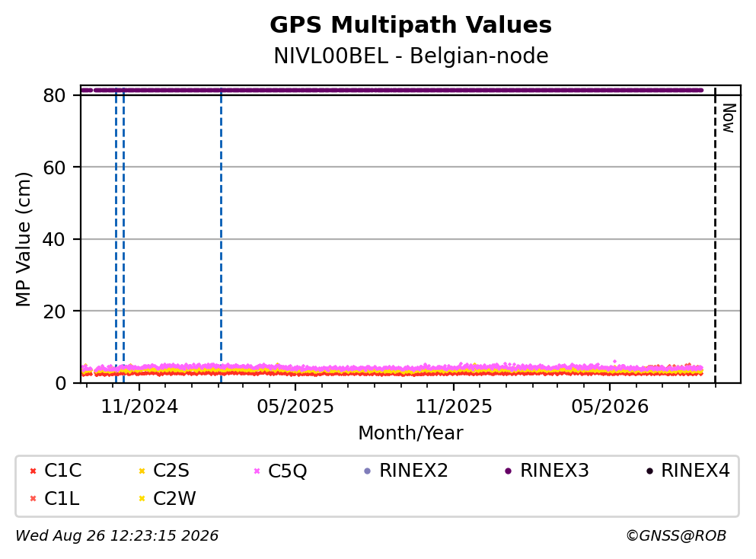Viewport: 756px width, 559px height.
Task: Click the C1L legend marker
Action: 33,499
